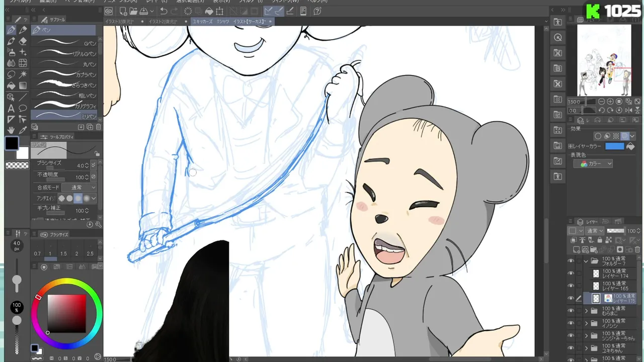Select the Gradient tool in toolbox

(23, 85)
